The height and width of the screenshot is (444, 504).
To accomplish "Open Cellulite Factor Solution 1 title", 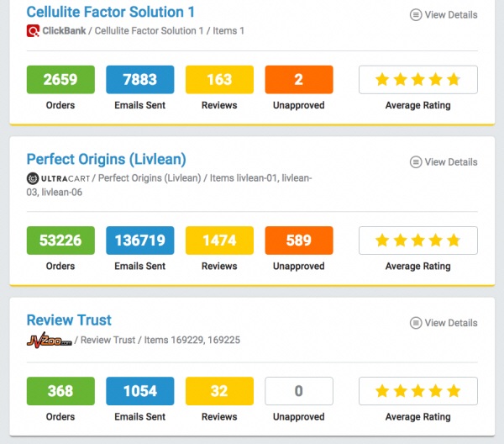I will pos(111,13).
